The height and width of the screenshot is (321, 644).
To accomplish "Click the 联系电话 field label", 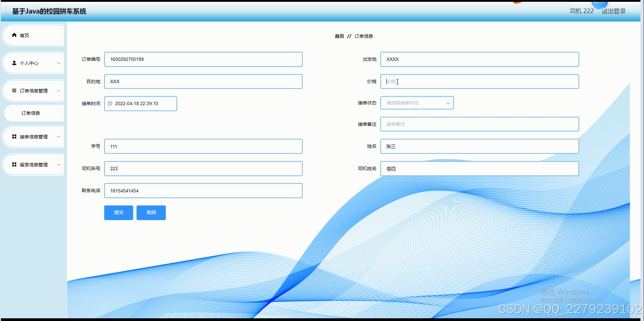I will 91,191.
